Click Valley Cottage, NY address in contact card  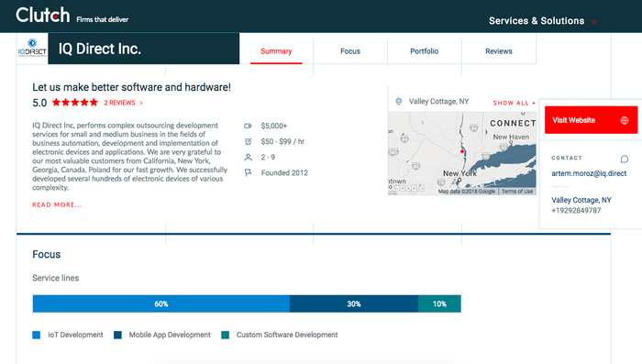pos(581,200)
